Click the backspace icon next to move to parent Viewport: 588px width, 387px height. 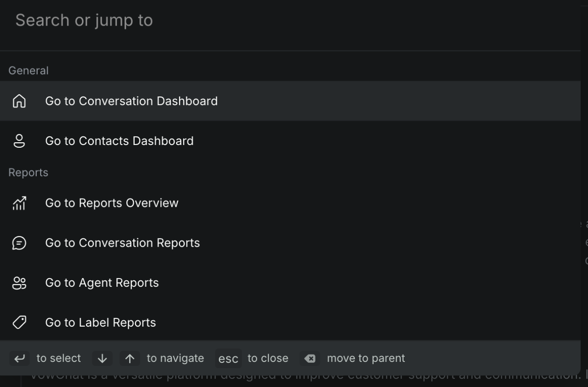(x=310, y=358)
